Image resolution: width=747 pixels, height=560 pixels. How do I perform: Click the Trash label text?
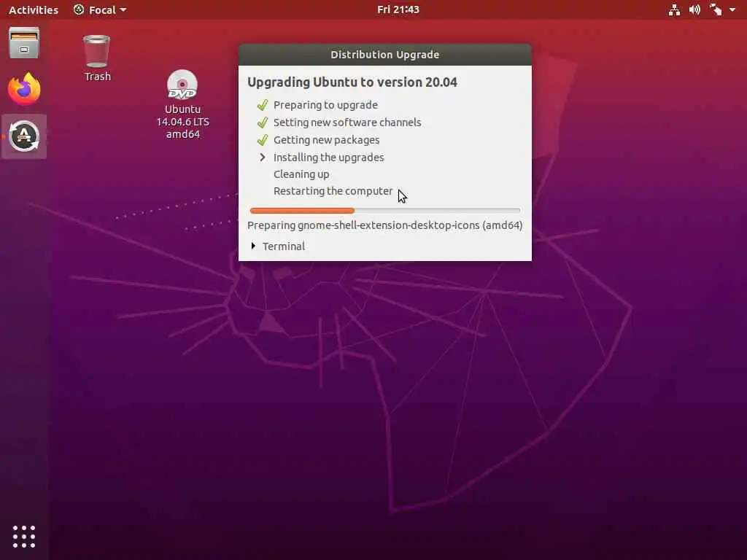(97, 76)
